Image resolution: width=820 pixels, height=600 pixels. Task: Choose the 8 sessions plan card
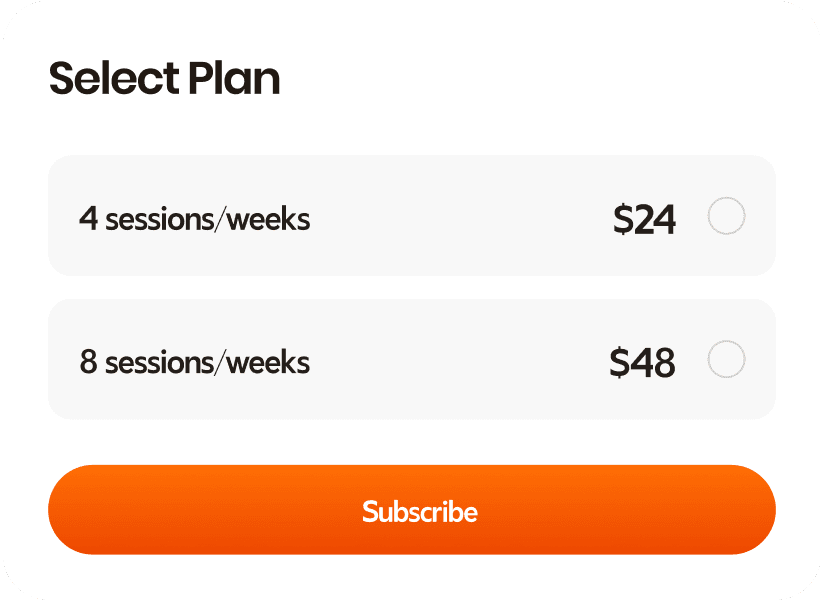point(411,360)
